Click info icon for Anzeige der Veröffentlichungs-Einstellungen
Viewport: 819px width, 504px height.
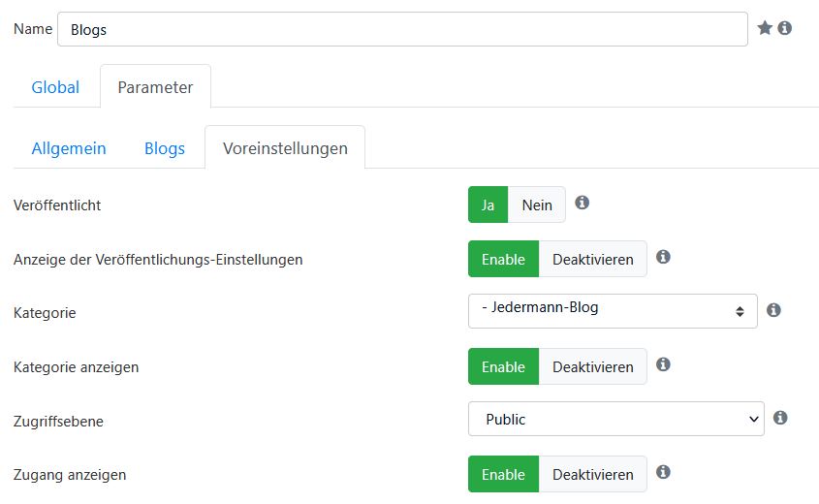point(663,257)
